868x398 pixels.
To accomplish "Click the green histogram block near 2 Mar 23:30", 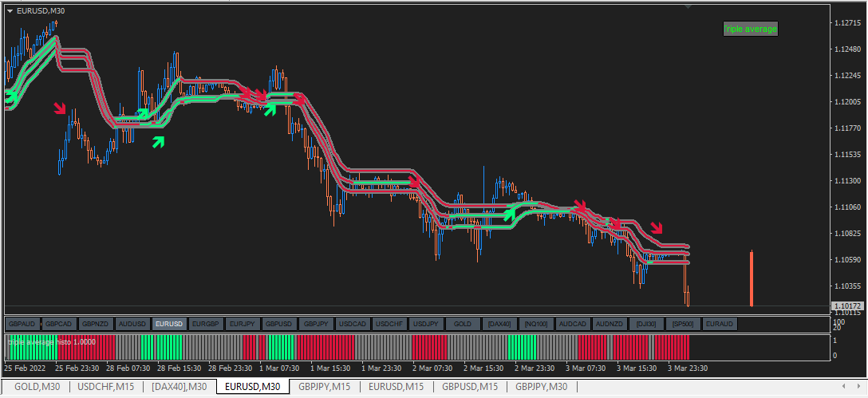I will point(522,348).
